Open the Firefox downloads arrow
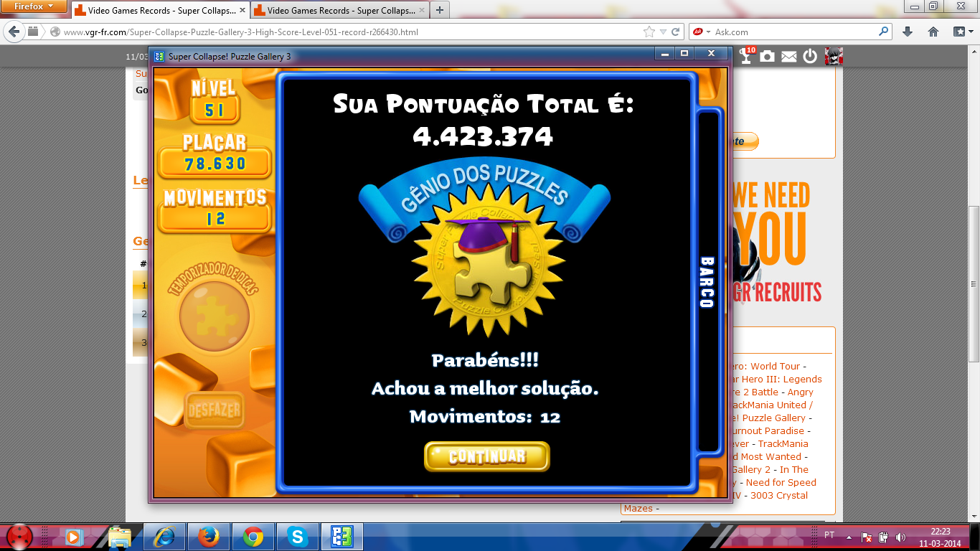Image resolution: width=980 pixels, height=551 pixels. 908,32
